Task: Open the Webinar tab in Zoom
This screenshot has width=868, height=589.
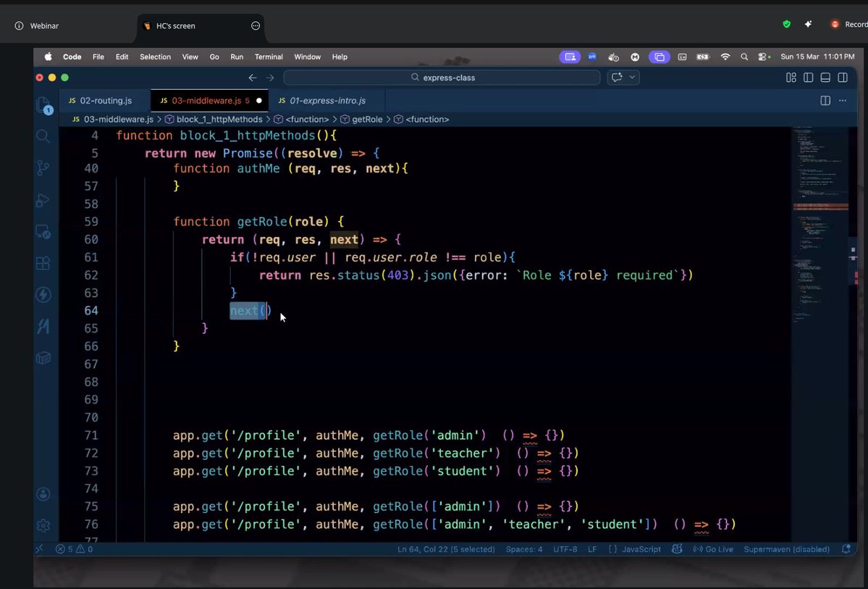Action: pyautogui.click(x=38, y=25)
